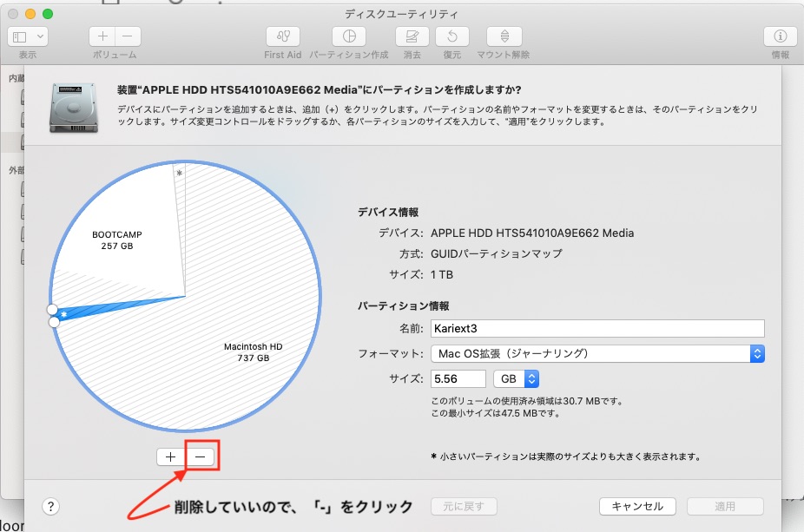Click the partition name field containing Kariext3
The width and height of the screenshot is (804, 532).
597,328
